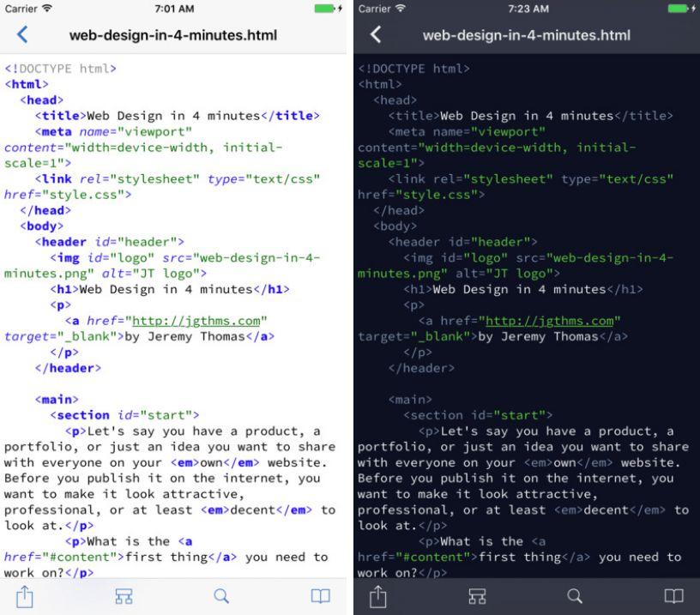The image size is (700, 615).
Task: Tap the back arrow in the light theme screen
Action: tap(22, 34)
